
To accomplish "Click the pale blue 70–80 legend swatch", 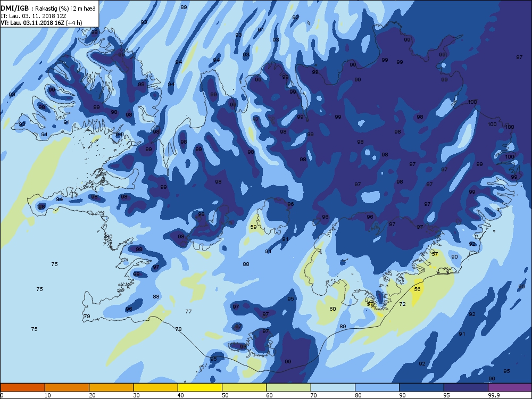I will [x=333, y=387].
